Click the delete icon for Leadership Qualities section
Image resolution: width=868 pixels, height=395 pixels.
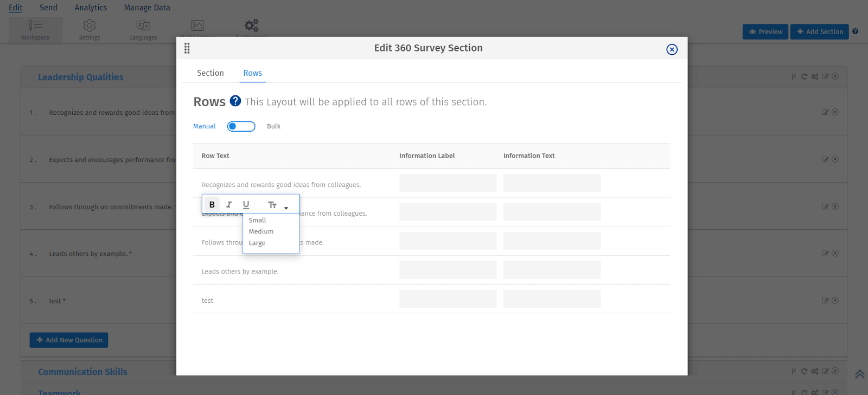click(x=835, y=76)
